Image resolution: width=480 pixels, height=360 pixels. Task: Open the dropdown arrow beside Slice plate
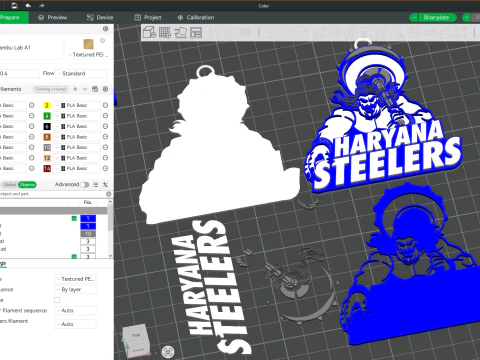pyautogui.click(x=413, y=18)
